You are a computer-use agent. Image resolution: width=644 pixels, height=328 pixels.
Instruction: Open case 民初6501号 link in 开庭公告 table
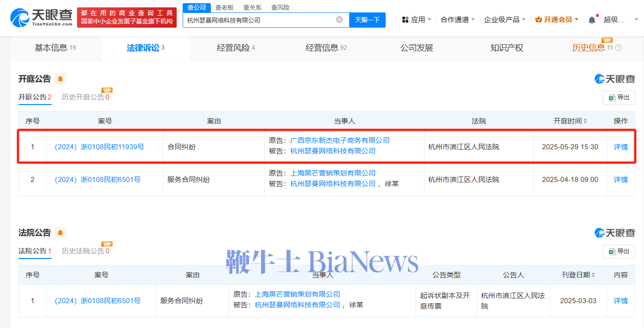click(x=97, y=180)
